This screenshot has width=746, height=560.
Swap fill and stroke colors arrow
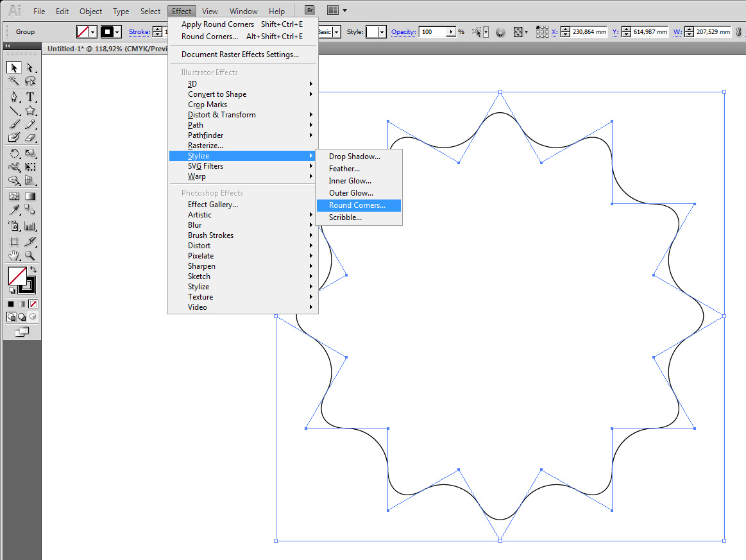33,269
